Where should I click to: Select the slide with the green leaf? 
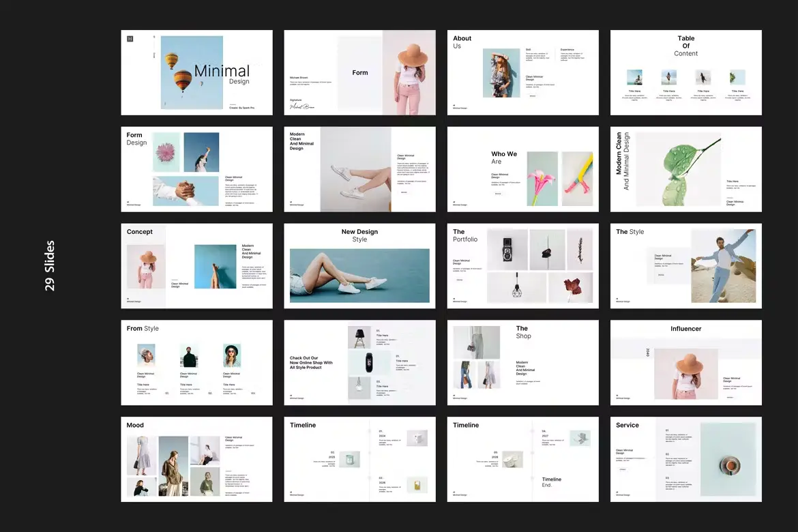[685, 169]
